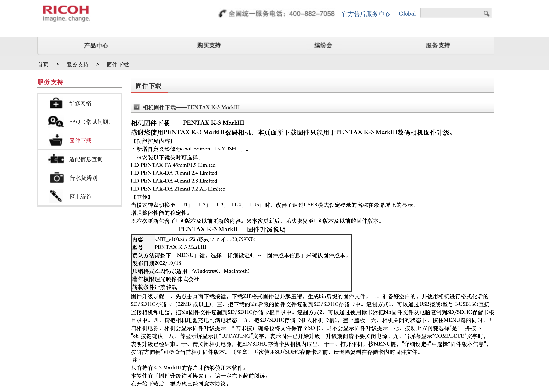Select the 固件下载 section tab
The width and height of the screenshot is (549, 392).
pos(148,86)
